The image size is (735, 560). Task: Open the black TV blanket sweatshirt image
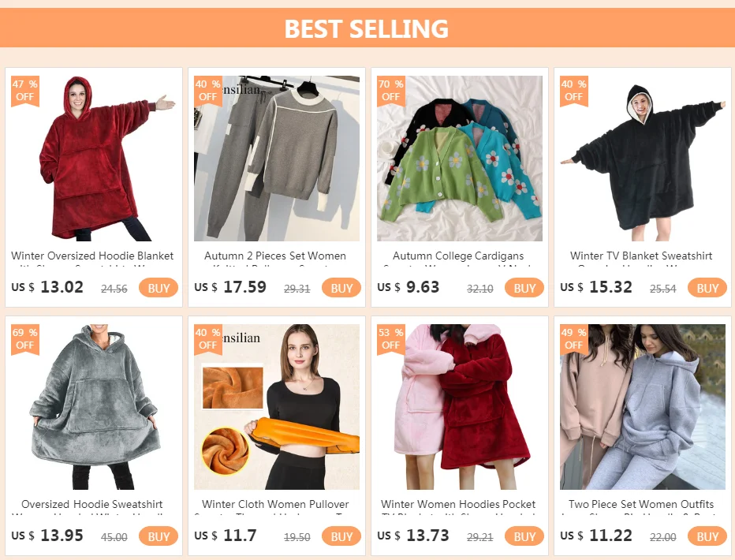pyautogui.click(x=643, y=159)
